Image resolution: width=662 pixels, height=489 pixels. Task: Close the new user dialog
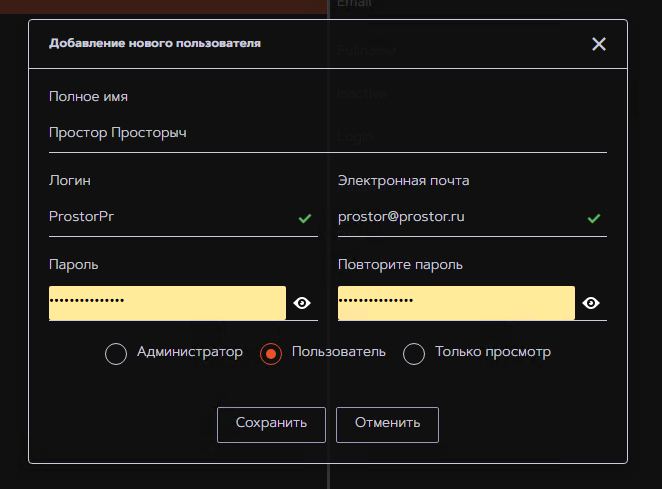pyautogui.click(x=599, y=44)
